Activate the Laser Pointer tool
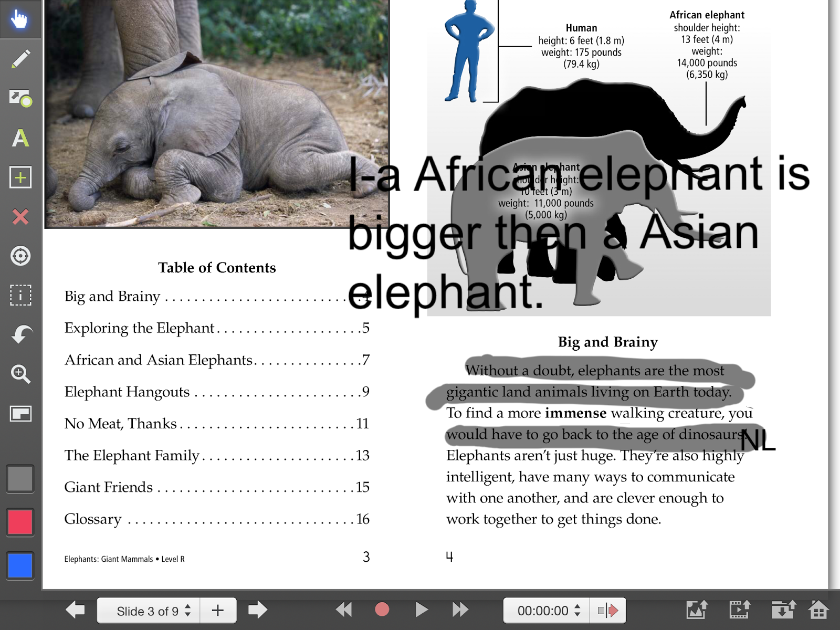 [x=20, y=257]
